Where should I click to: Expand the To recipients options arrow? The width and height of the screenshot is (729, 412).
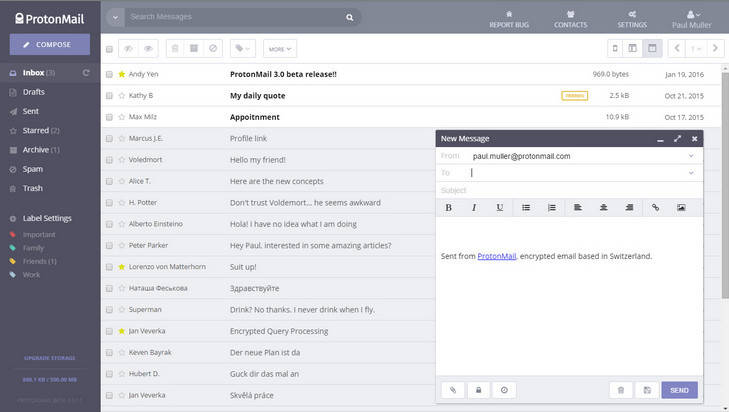click(x=691, y=173)
